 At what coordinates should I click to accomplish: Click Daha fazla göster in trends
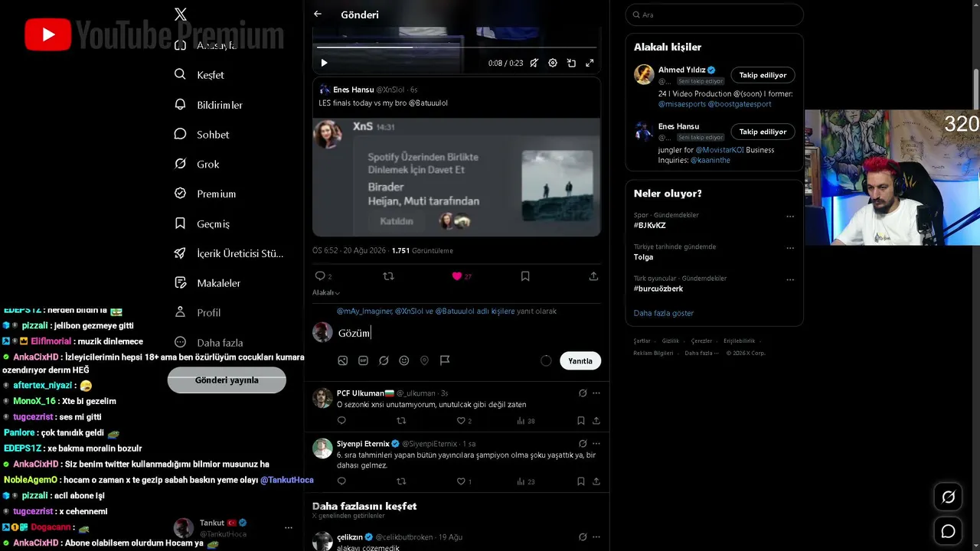click(664, 313)
